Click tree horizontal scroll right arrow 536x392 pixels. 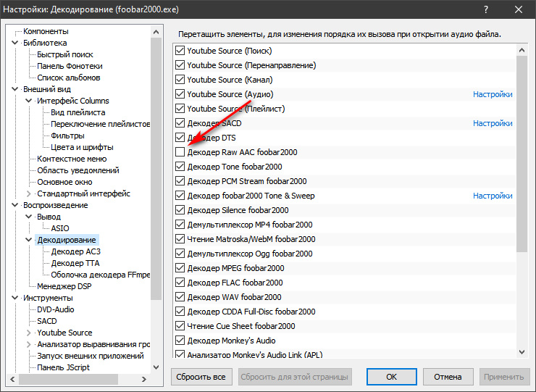pyautogui.click(x=144, y=380)
